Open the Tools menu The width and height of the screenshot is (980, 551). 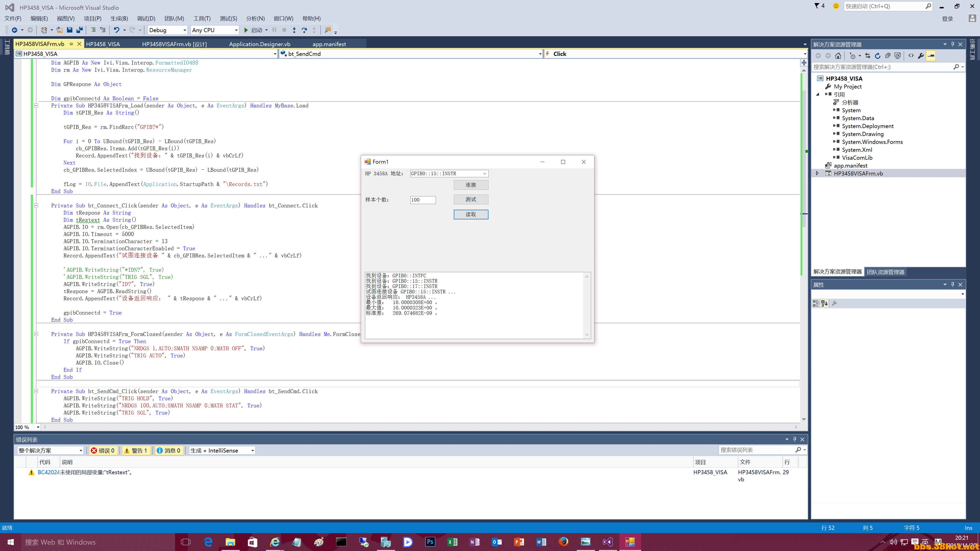(x=202, y=18)
